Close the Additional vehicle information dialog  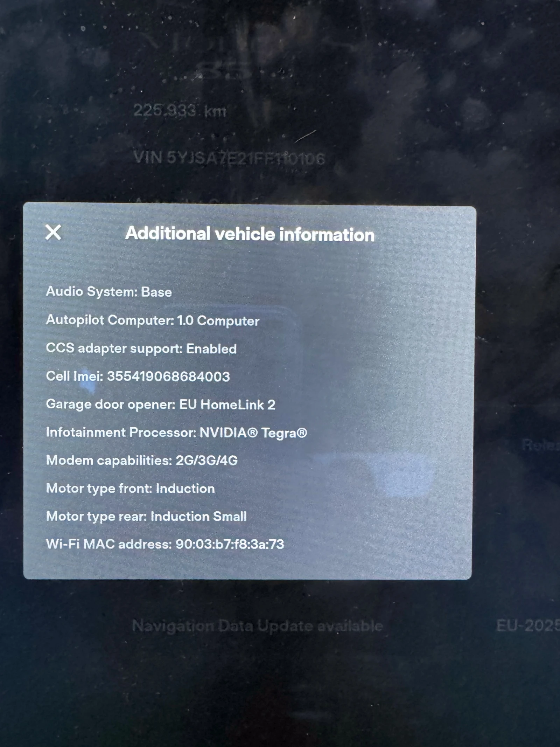click(53, 232)
